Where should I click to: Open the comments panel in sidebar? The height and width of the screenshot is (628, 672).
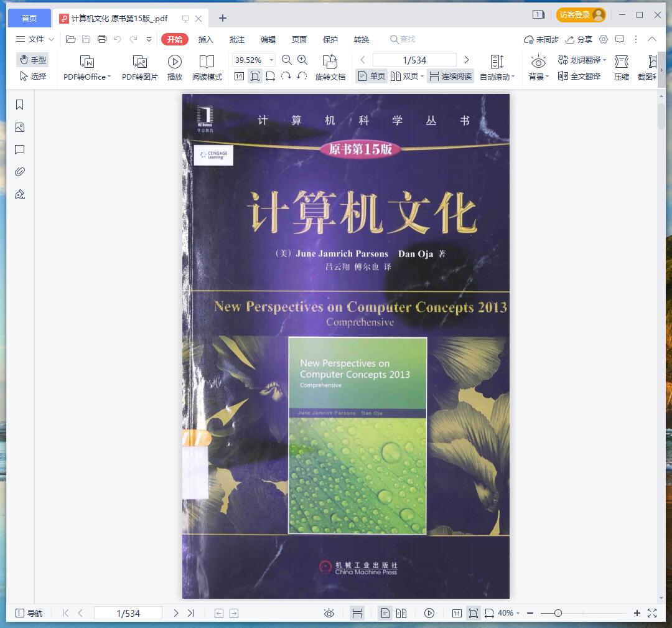tap(20, 149)
